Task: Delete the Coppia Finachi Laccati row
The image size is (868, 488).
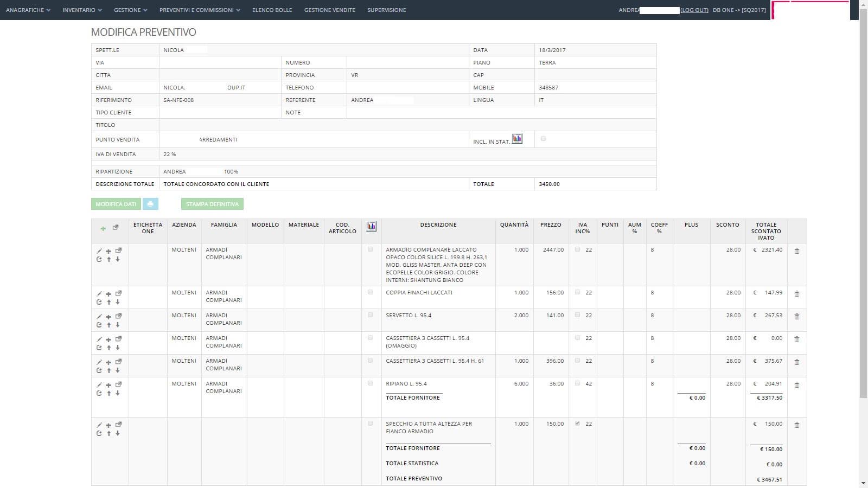Action: tap(797, 294)
